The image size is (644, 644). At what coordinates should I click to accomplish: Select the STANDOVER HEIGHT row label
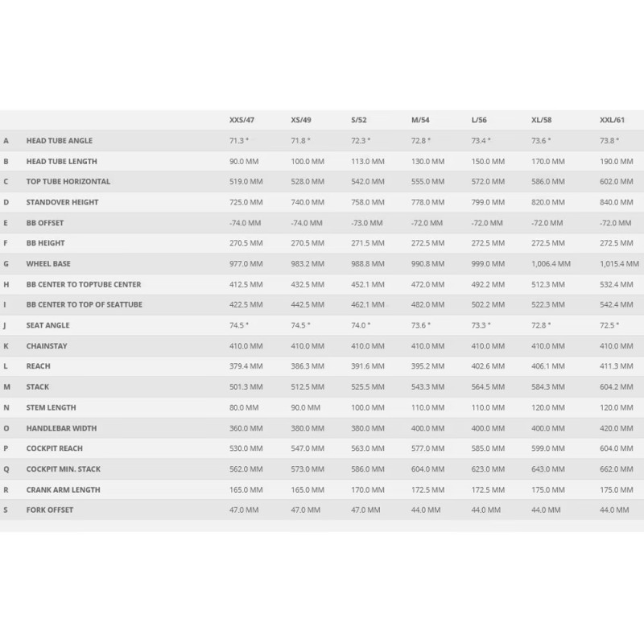62,202
